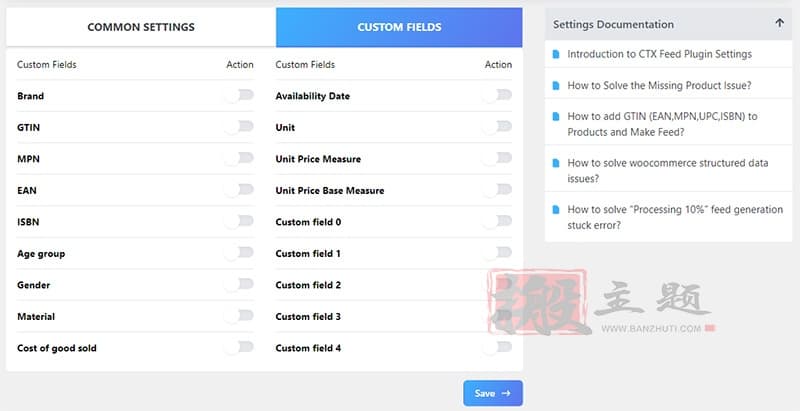The height and width of the screenshot is (411, 800).
Task: Turn on the Age group toggle
Action: point(239,253)
